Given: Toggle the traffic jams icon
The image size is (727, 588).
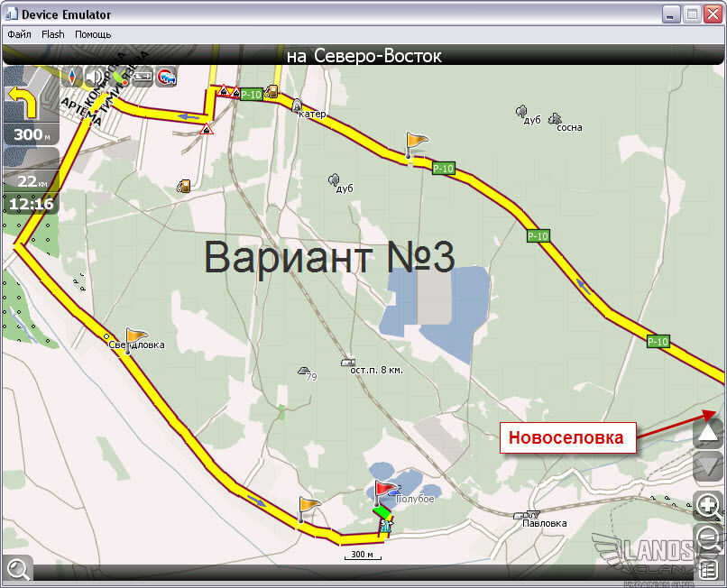Looking at the screenshot, I should coord(166,78).
